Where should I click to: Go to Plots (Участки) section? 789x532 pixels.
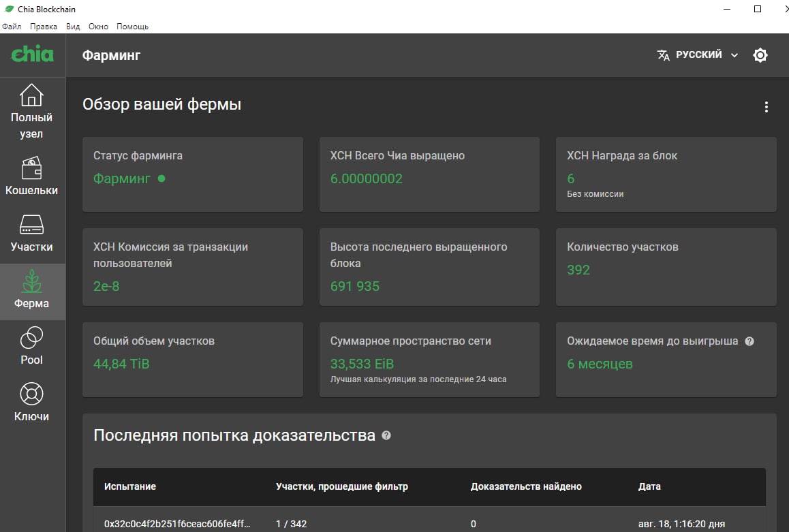[x=32, y=233]
